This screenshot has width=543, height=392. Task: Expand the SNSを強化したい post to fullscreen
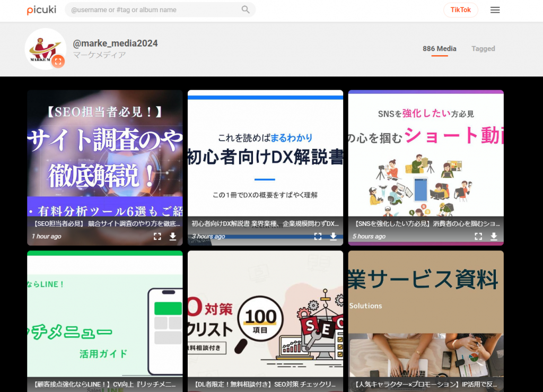coord(478,237)
